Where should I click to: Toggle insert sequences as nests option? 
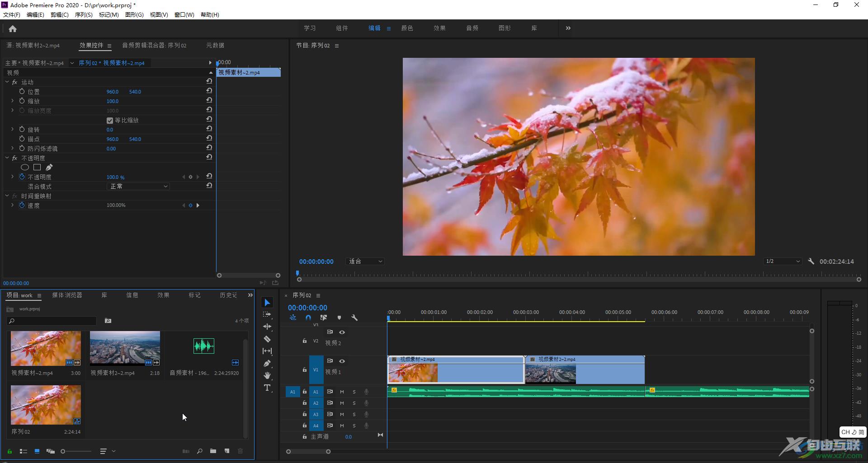(293, 318)
